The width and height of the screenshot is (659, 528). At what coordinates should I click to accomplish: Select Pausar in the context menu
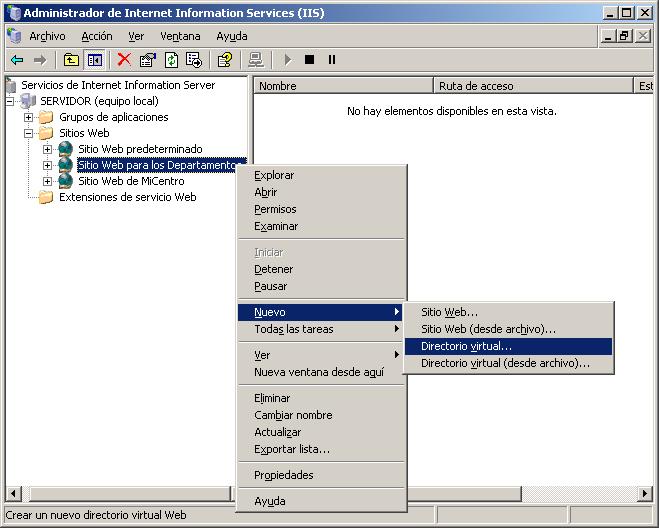click(320, 286)
